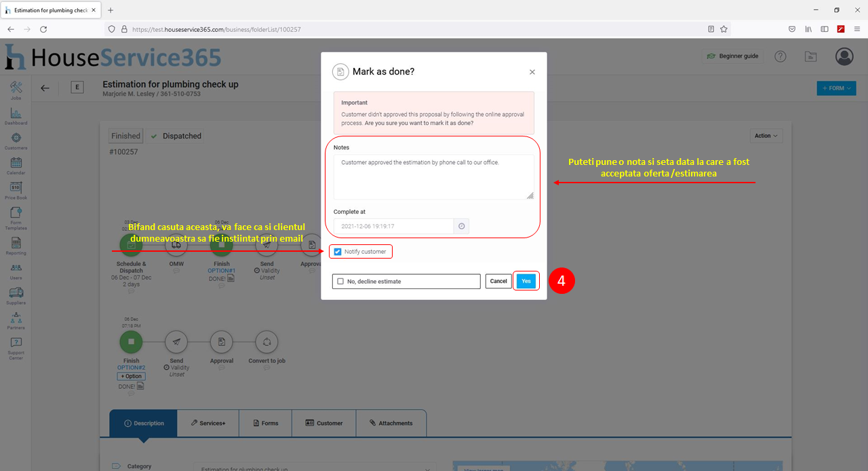Go back with the page back arrow

[45, 88]
